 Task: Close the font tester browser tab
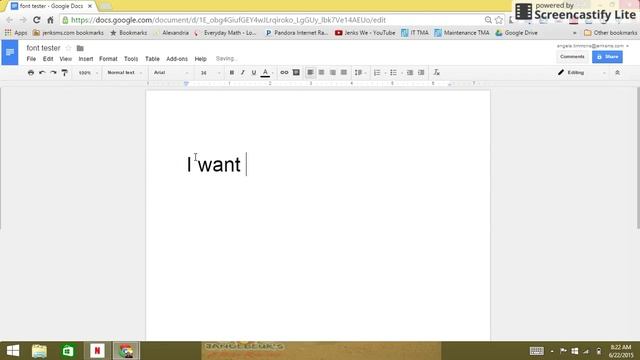pos(90,6)
